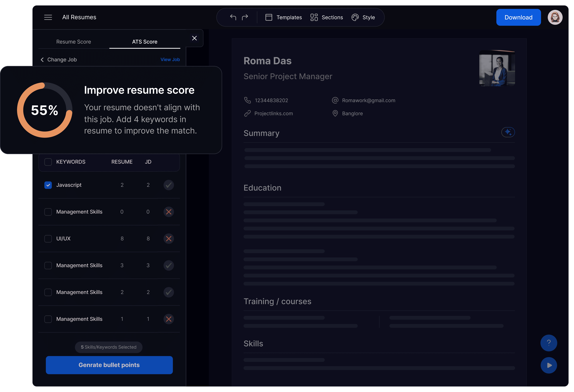Toggle the select-all KEYWORDS checkbox
The height and width of the screenshot is (392, 574).
[48, 162]
